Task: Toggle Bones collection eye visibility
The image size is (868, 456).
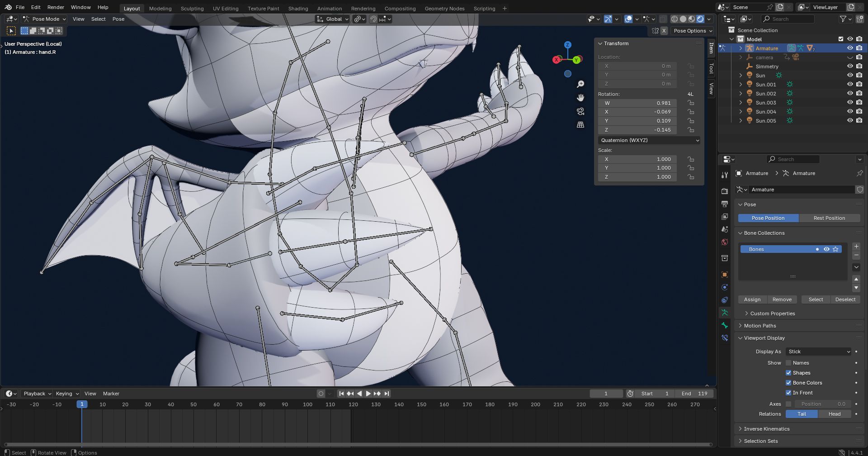Action: [x=826, y=249]
